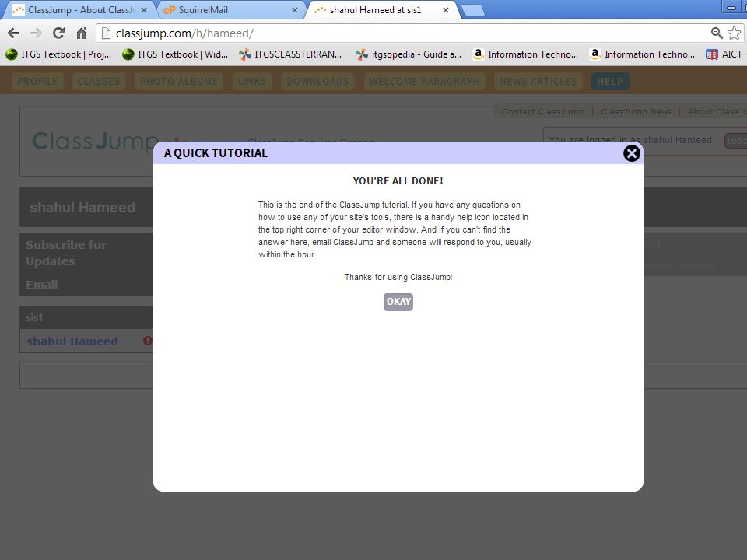
Task: Bookmark this page with the star icon
Action: (x=734, y=33)
